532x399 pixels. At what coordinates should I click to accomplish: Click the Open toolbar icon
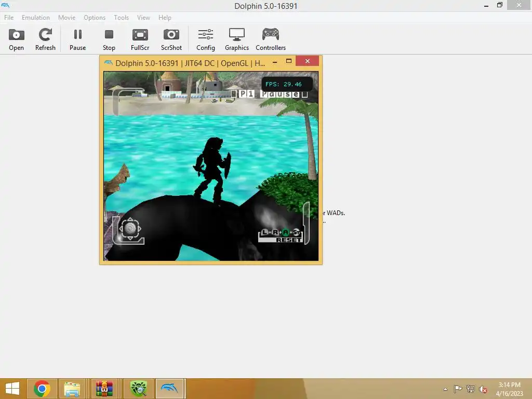pyautogui.click(x=16, y=39)
